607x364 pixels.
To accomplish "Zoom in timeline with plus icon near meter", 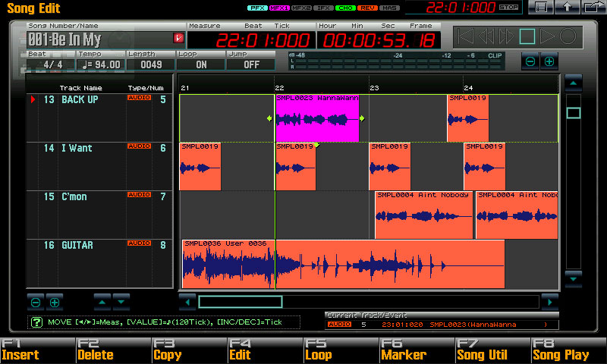I will (x=549, y=61).
